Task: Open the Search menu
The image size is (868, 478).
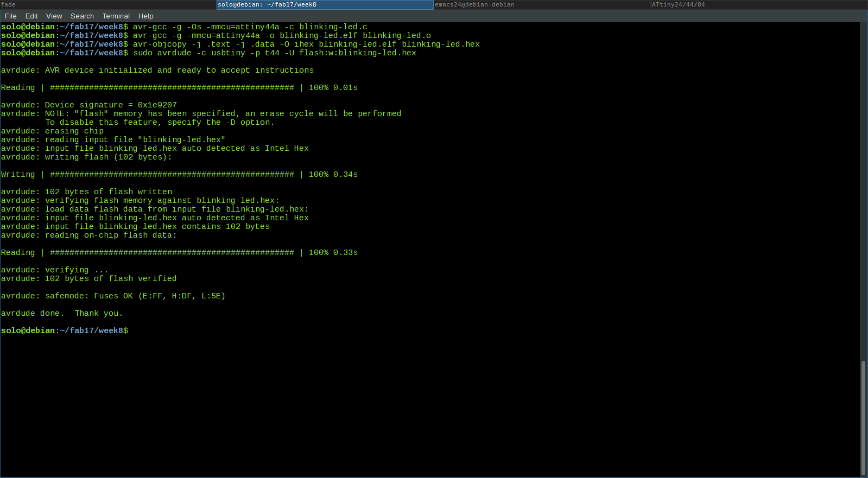Action: [x=82, y=16]
